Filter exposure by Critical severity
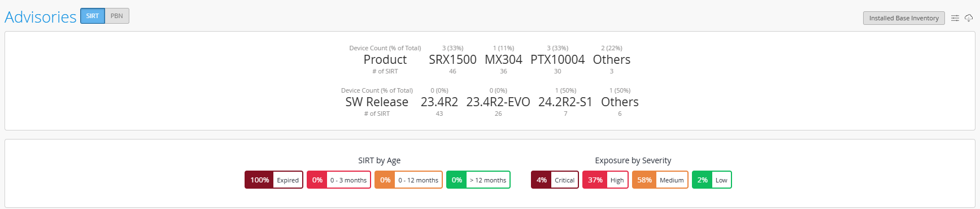 pyautogui.click(x=555, y=180)
